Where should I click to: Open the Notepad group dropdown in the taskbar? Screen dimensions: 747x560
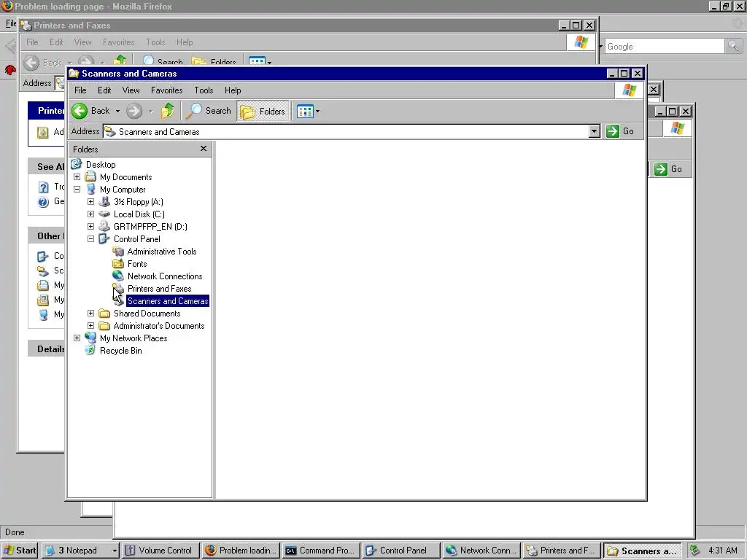[x=115, y=551]
